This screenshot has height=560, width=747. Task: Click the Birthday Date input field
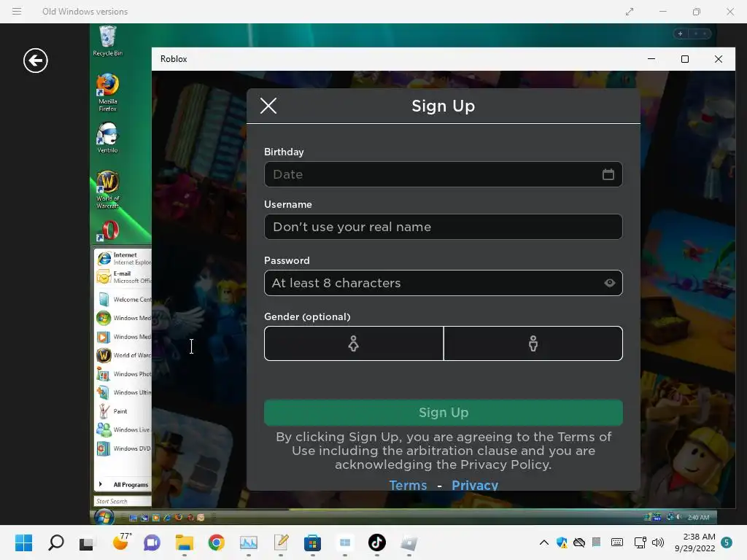(443, 174)
